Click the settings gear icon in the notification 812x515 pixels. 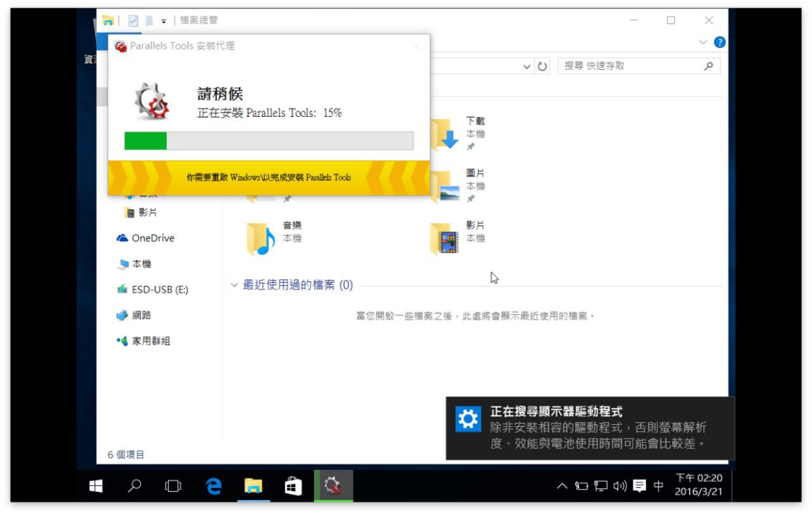[x=469, y=420]
